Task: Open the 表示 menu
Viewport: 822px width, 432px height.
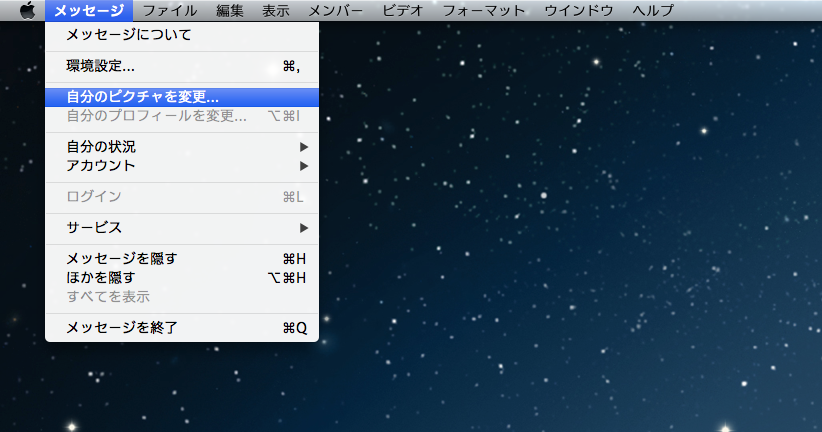Action: click(x=276, y=10)
